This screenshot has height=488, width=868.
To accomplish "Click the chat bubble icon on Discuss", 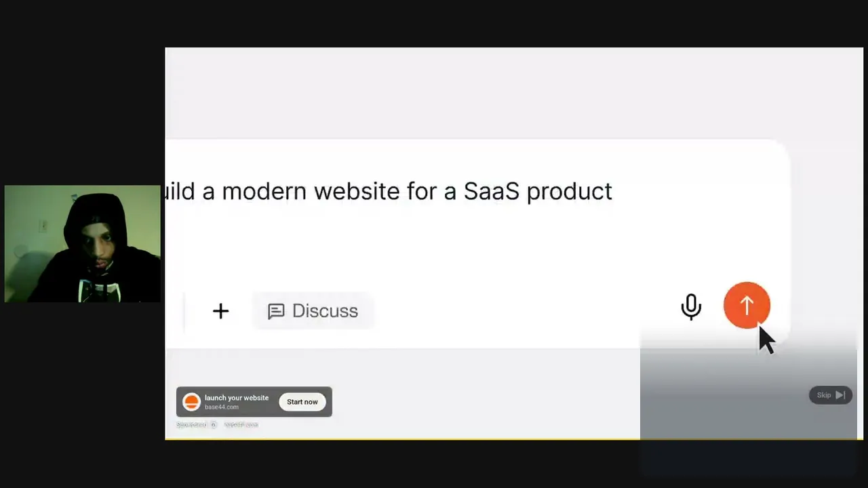I will coord(275,311).
